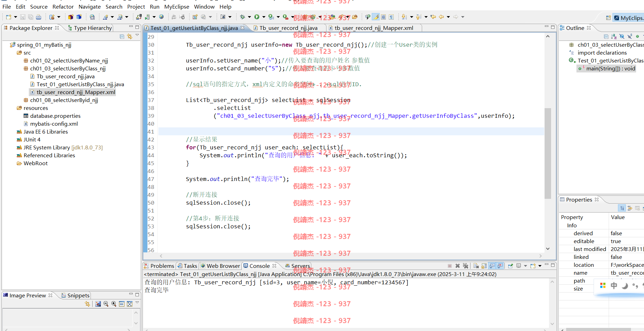Click the IME moon icon
This screenshot has width=644, height=331.
pyautogui.click(x=625, y=285)
